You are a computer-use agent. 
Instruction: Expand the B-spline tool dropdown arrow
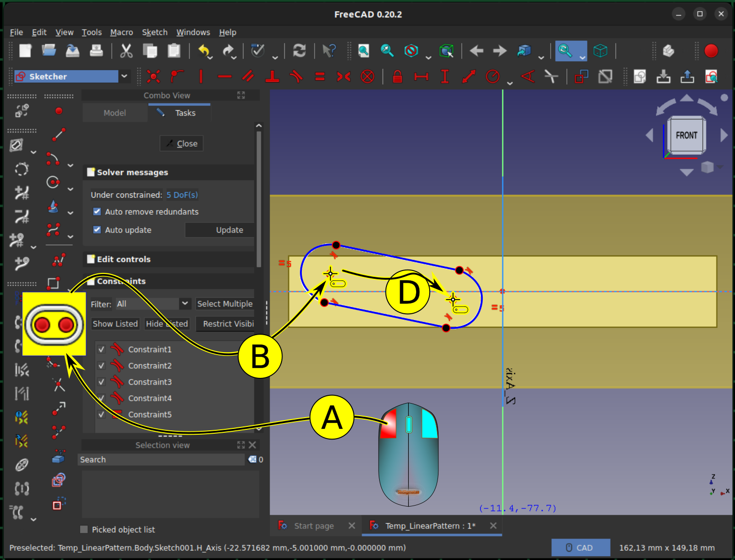coord(70,237)
